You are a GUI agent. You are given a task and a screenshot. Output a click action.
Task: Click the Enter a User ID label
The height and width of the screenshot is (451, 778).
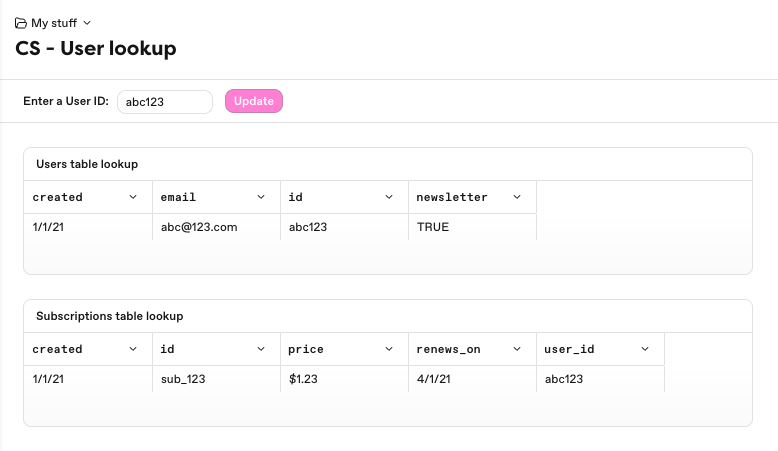coord(66,101)
